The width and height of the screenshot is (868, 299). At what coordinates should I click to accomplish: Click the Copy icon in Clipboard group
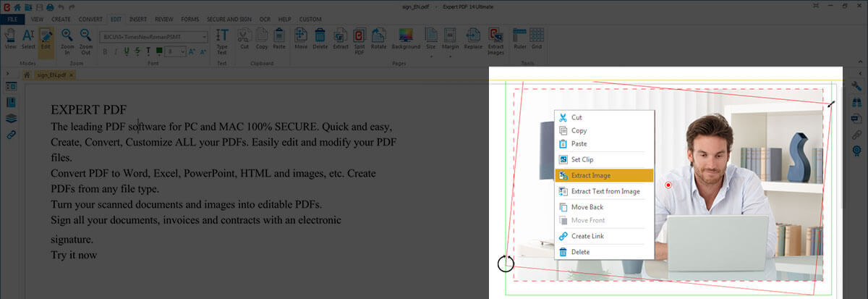click(262, 39)
